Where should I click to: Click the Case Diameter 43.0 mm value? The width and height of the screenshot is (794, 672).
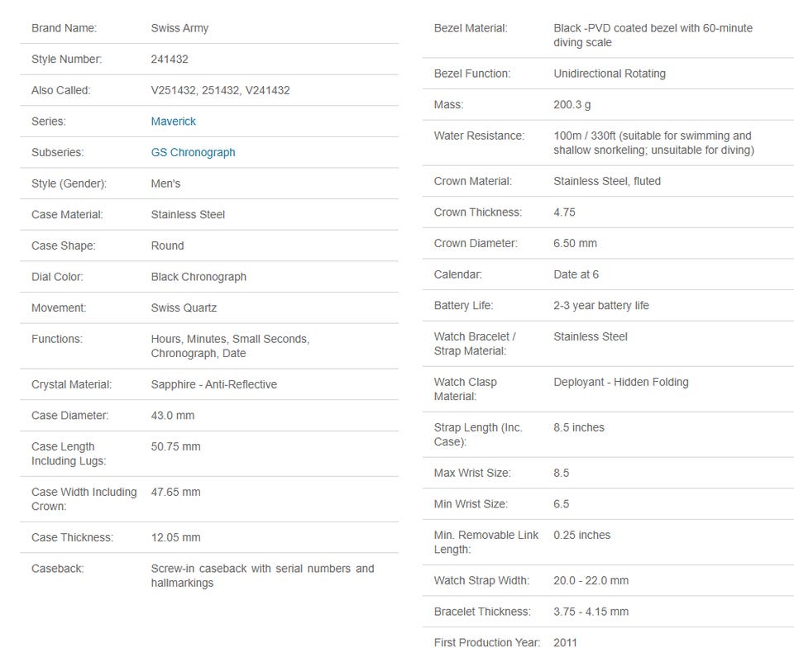[173, 416]
